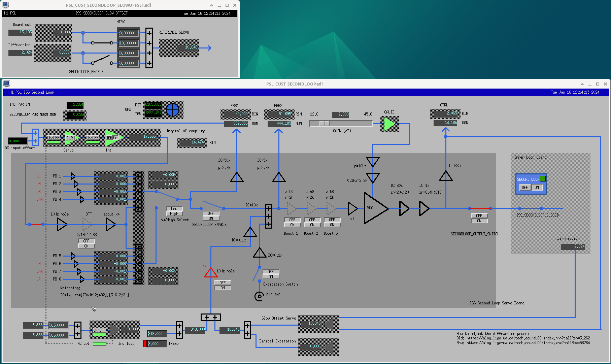Click the horizontal summing block above 949.000

[x=211, y=317]
